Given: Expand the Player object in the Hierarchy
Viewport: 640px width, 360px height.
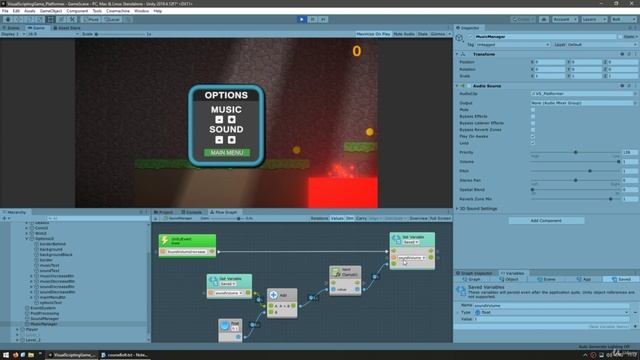Looking at the screenshot, I should coord(17,329).
